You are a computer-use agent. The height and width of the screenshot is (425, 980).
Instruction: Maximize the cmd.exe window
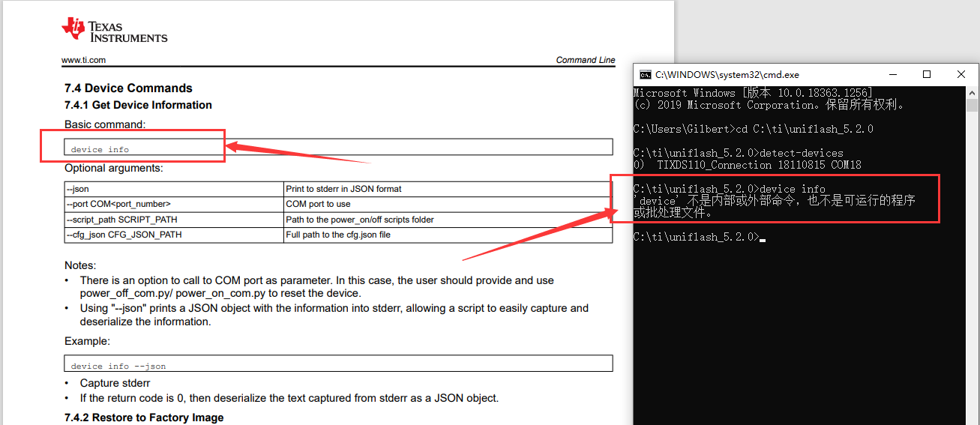pyautogui.click(x=927, y=74)
